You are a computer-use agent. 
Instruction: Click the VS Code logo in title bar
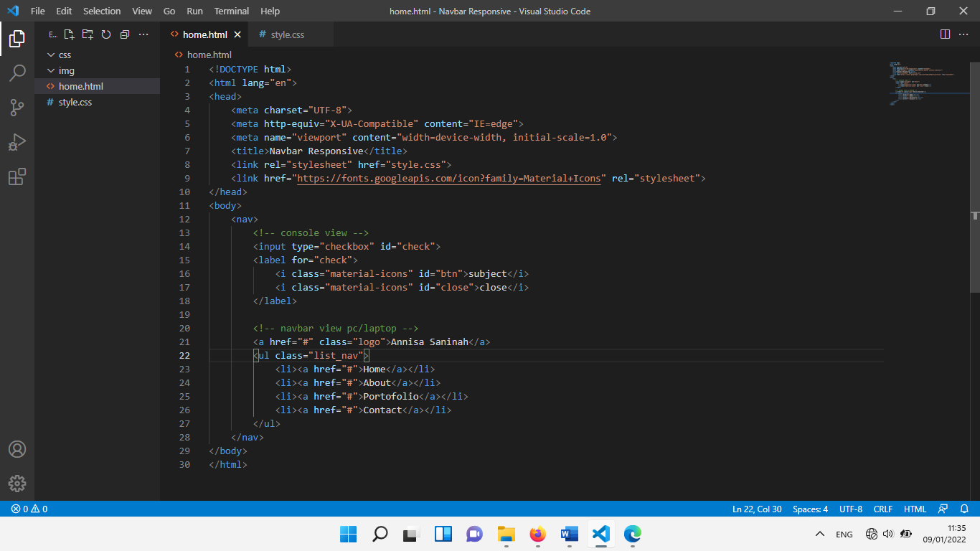coord(12,11)
